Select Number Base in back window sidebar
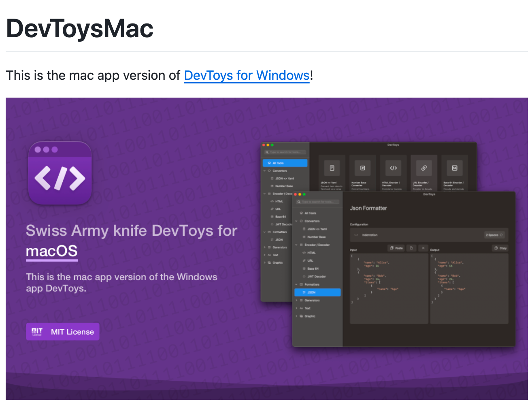The width and height of the screenshot is (532, 405). tap(281, 186)
